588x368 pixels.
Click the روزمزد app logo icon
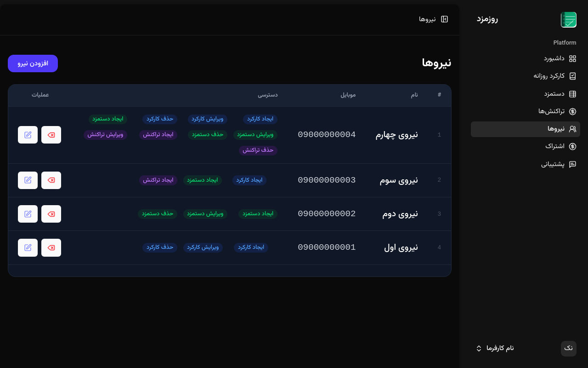coord(569,20)
